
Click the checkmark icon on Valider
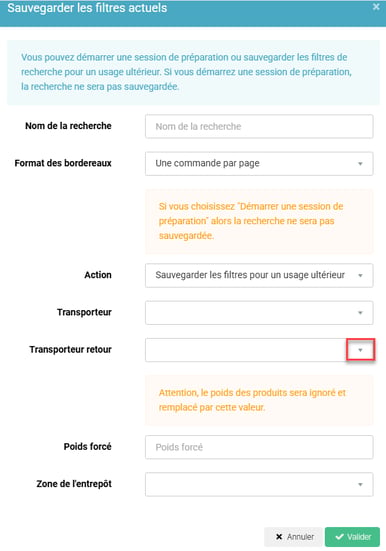click(x=339, y=537)
